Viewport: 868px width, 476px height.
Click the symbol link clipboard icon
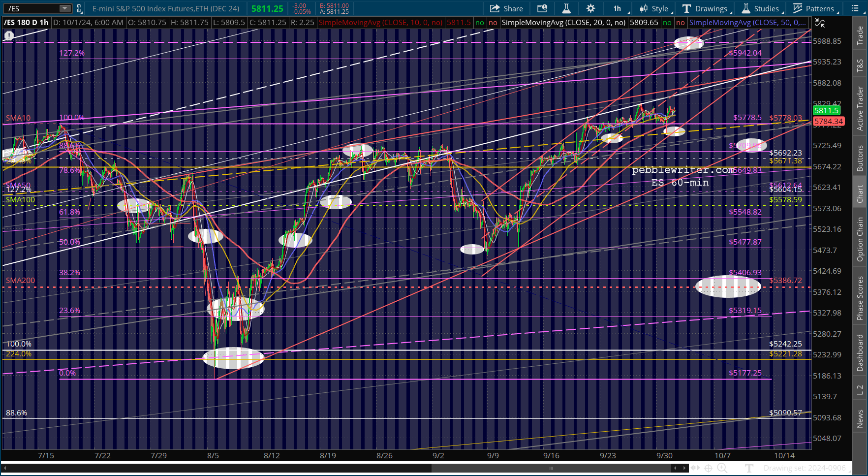[x=79, y=8]
